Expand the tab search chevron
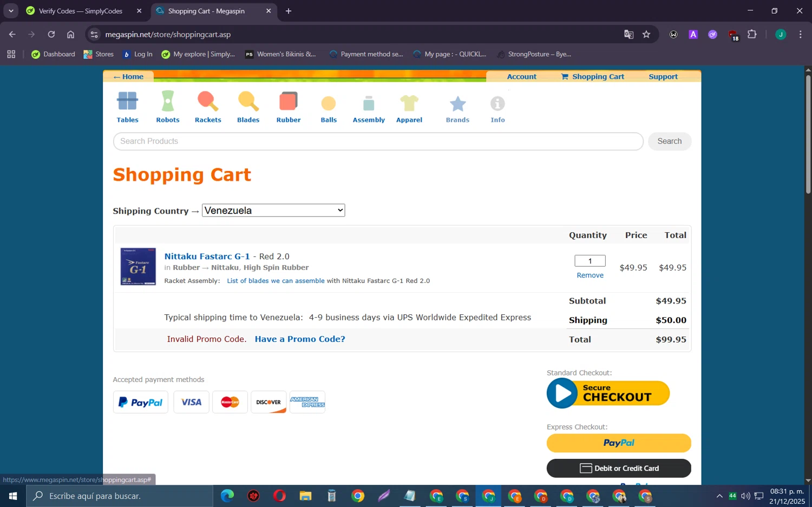Viewport: 812px width, 507px height. click(x=11, y=11)
